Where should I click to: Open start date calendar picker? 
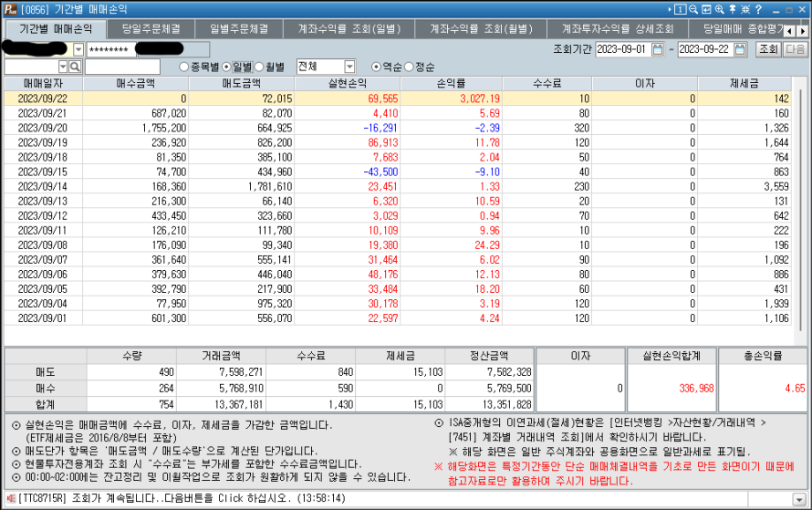(x=662, y=49)
